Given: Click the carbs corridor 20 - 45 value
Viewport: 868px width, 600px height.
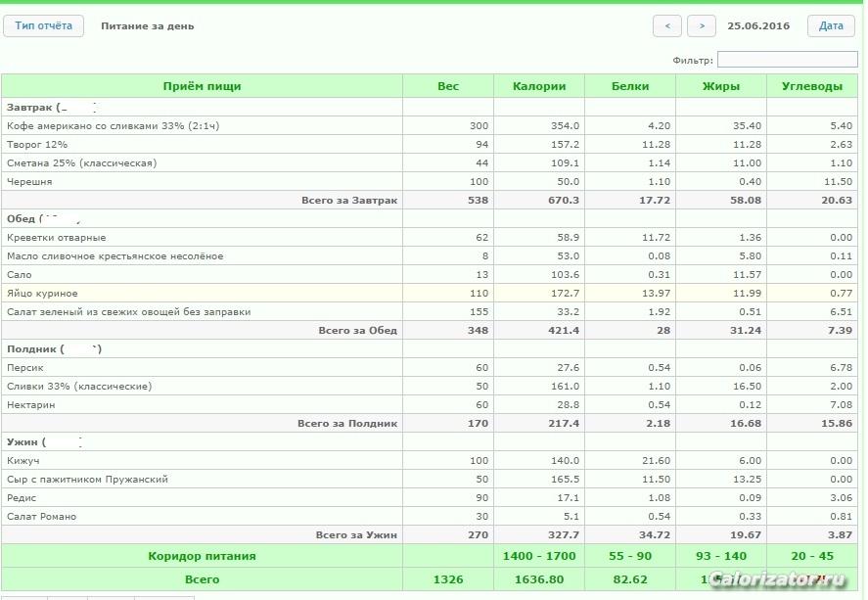Looking at the screenshot, I should tap(812, 556).
